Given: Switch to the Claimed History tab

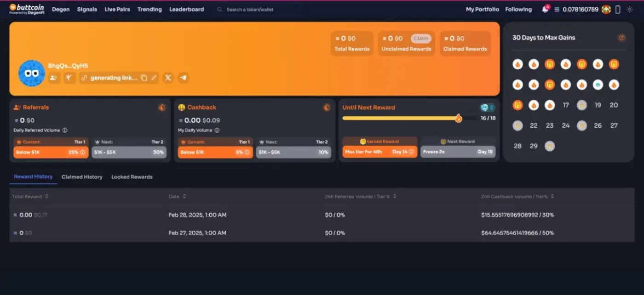Looking at the screenshot, I should [x=82, y=177].
